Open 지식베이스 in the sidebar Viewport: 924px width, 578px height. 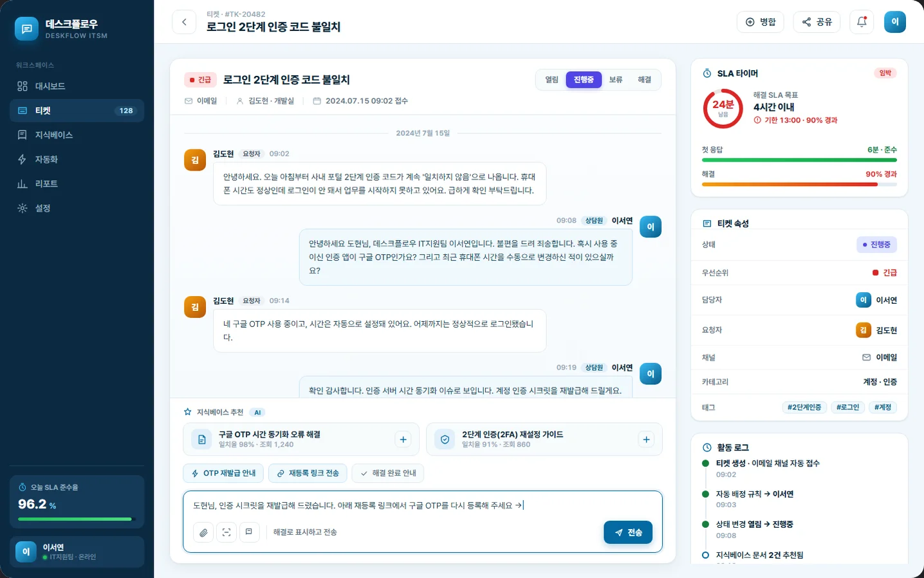[77, 135]
